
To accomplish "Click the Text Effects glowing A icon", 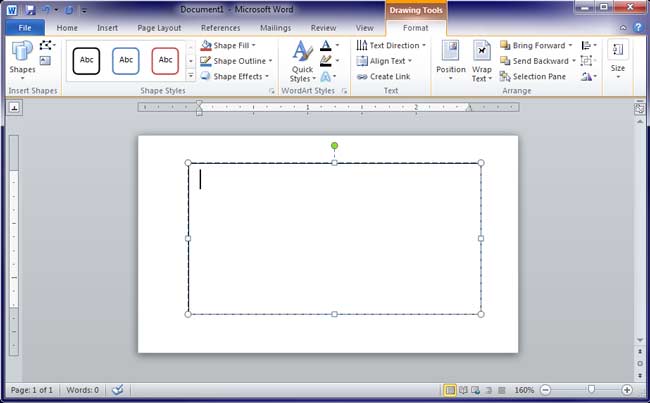I will (x=326, y=76).
